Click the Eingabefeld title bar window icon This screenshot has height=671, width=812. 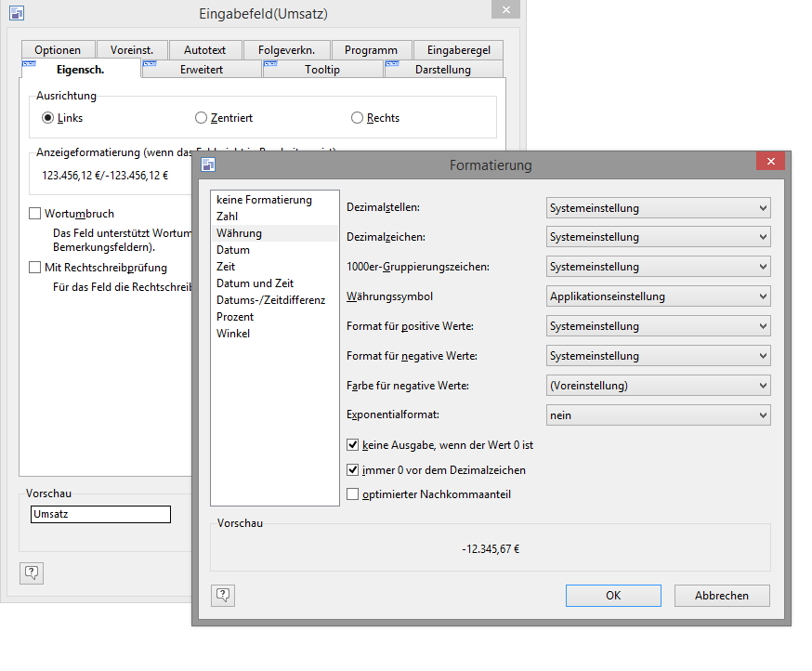[17, 14]
